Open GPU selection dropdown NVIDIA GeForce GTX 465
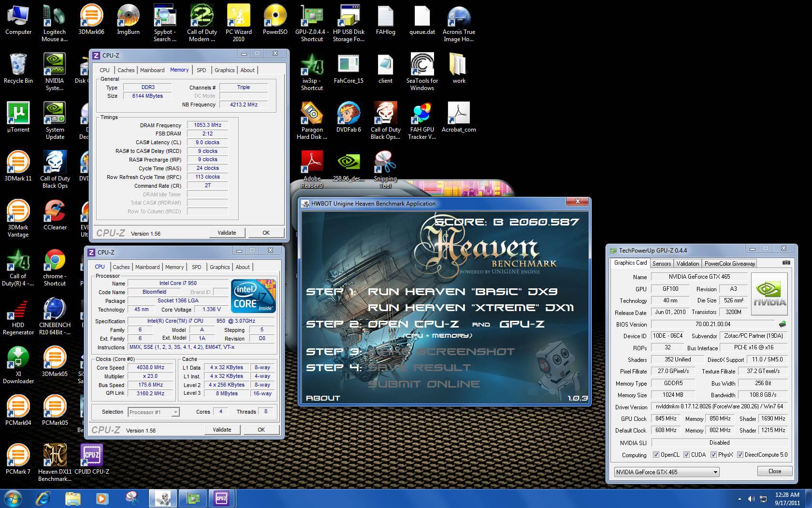The width and height of the screenshot is (812, 508). click(x=667, y=472)
